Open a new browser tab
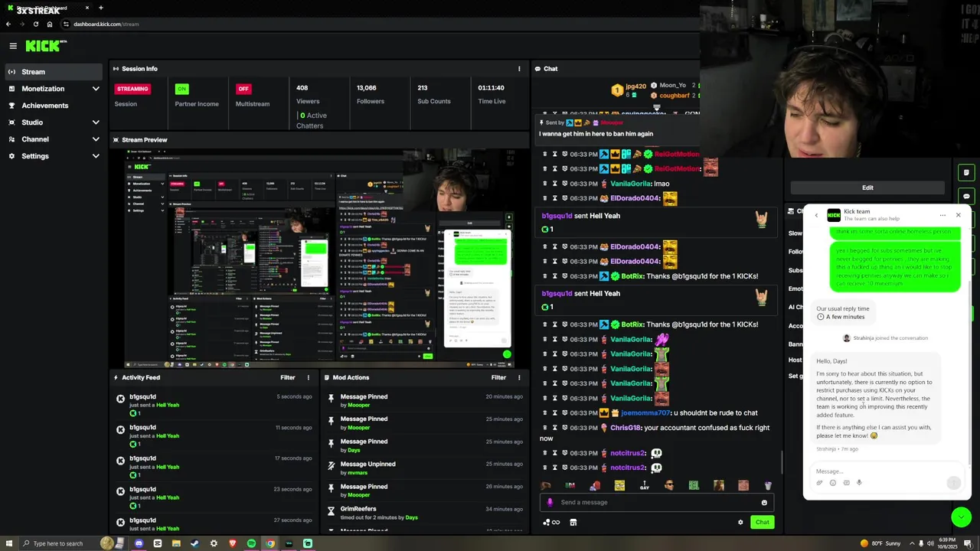This screenshot has height=551, width=980. click(100, 8)
